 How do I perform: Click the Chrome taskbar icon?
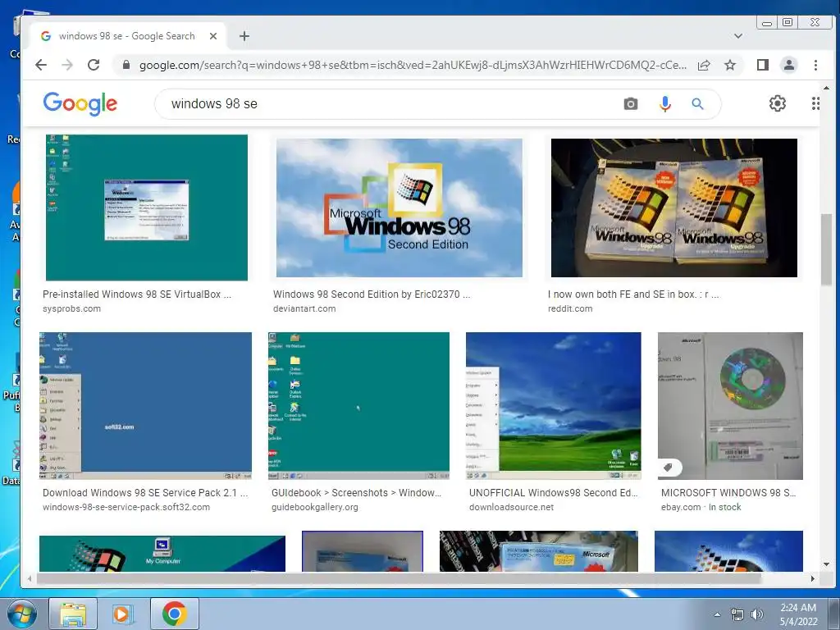175,614
